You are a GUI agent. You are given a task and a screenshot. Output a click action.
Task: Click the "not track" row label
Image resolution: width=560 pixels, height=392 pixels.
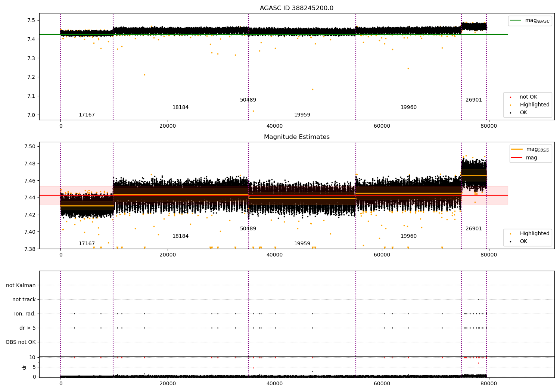point(24,299)
